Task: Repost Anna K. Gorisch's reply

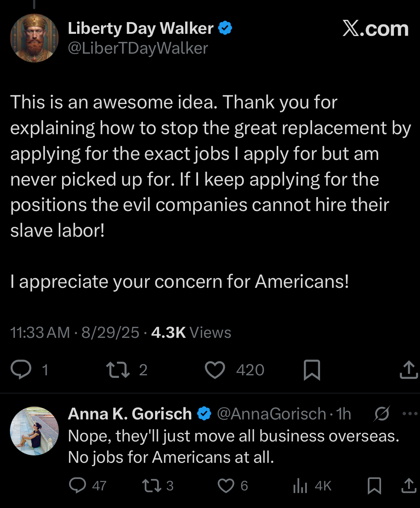Action: 152,486
